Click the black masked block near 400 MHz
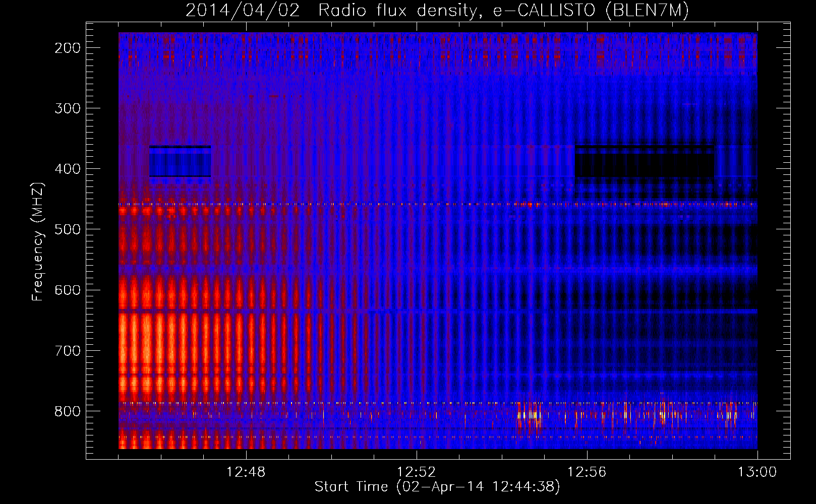 (x=645, y=161)
